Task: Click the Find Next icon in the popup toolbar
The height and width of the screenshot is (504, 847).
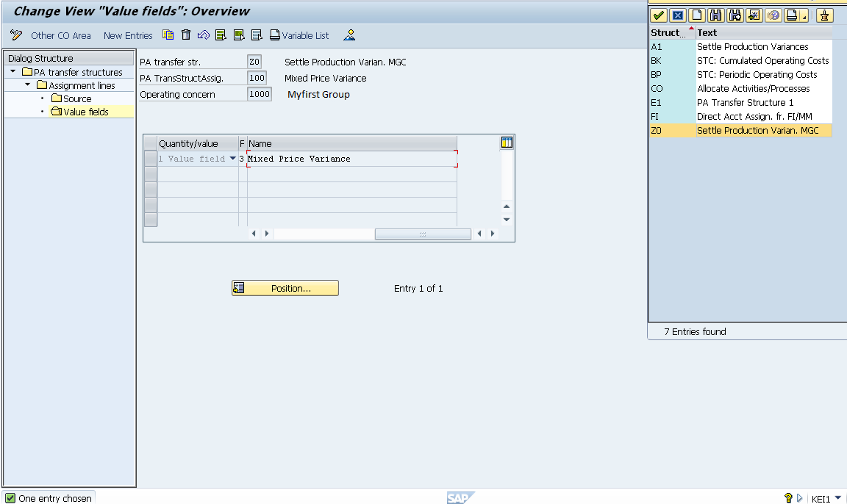Action: coord(734,15)
